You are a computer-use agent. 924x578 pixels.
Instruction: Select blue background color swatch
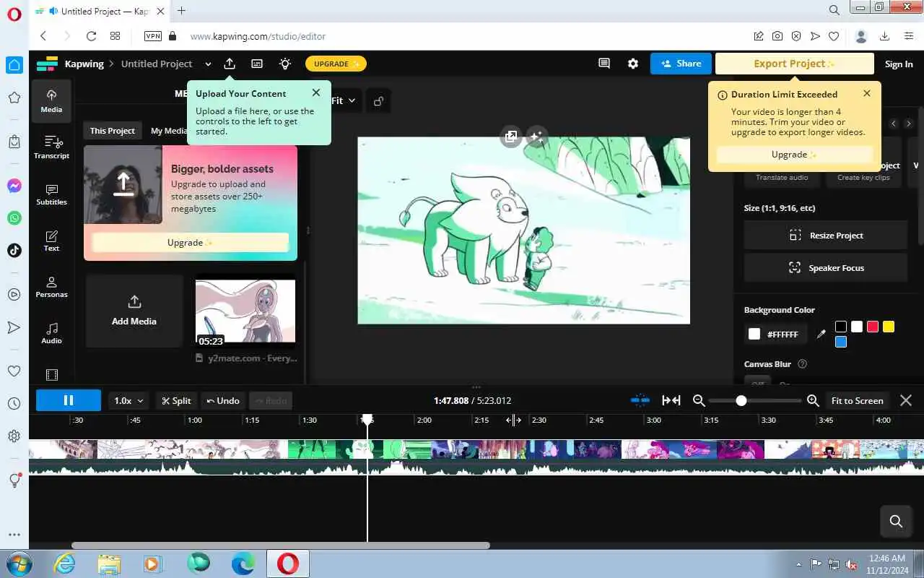(x=841, y=342)
